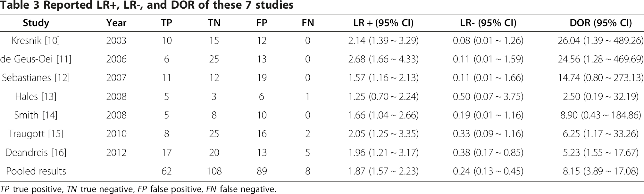Select the LR- (95% CI) column header
The image size is (644, 194).
tap(488, 23)
